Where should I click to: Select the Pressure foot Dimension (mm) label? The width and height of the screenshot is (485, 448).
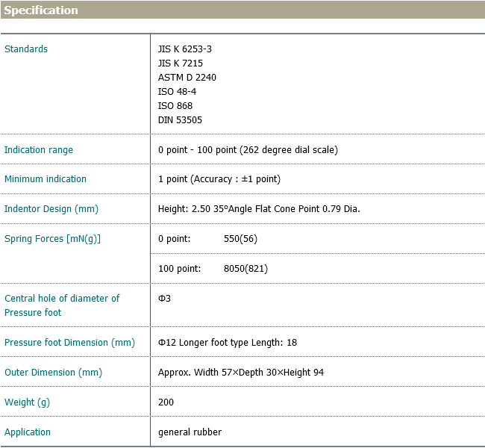pyautogui.click(x=69, y=343)
